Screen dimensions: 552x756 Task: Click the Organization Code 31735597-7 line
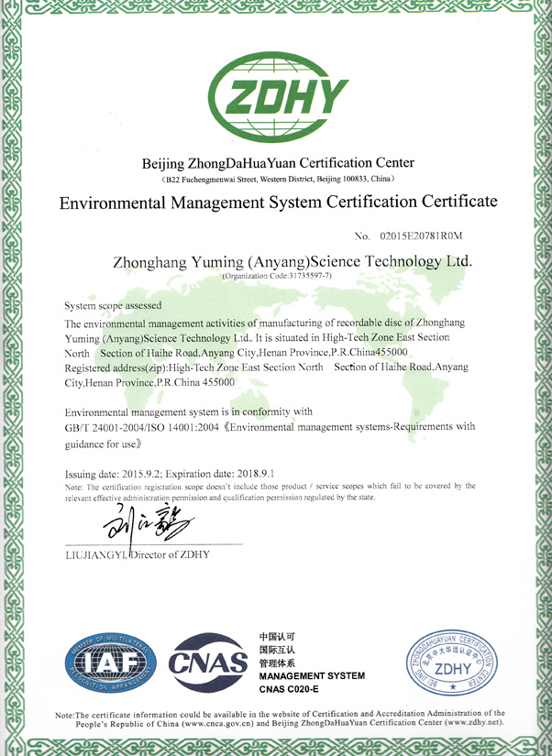[277, 276]
